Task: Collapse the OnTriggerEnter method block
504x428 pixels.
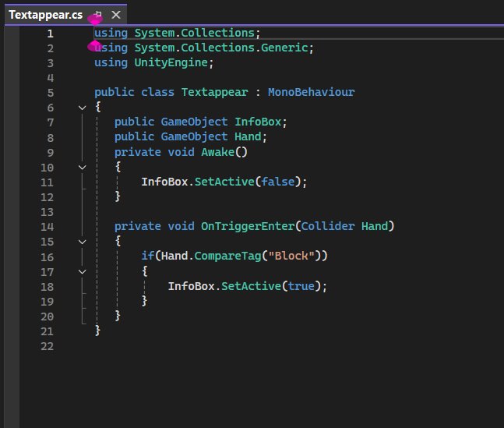Action: pyautogui.click(x=83, y=242)
